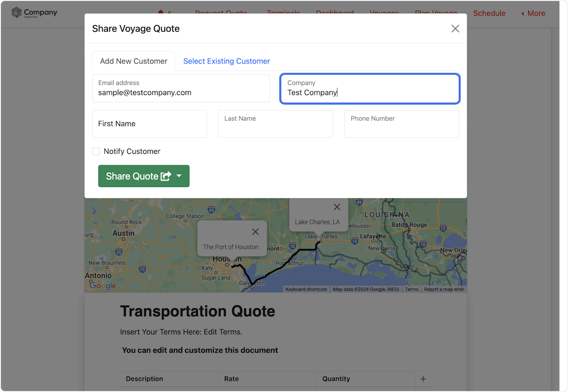Click the Rate column header
Screen dimensions: 568x392
click(x=231, y=379)
